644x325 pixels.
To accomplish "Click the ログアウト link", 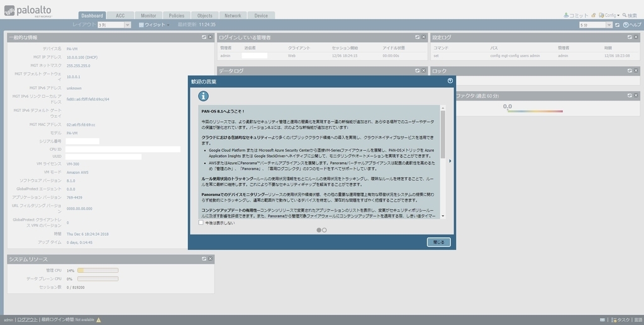I will 28,320.
